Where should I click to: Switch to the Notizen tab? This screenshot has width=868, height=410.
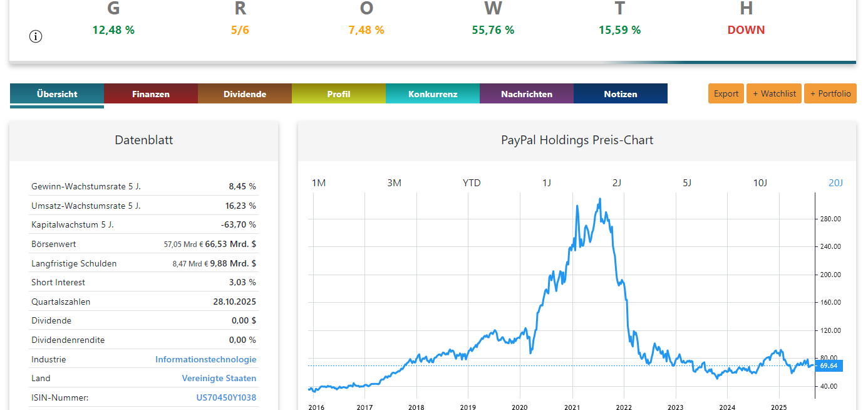click(621, 94)
